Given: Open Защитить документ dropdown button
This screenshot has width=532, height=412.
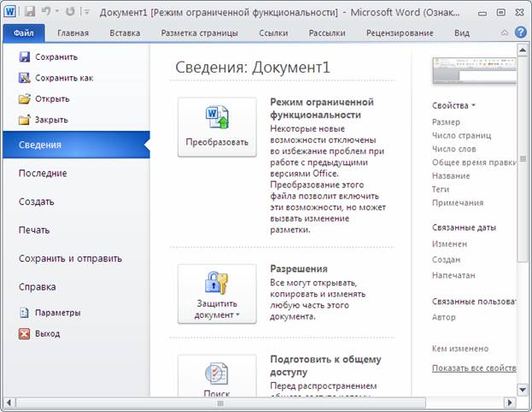Looking at the screenshot, I should pos(217,293).
